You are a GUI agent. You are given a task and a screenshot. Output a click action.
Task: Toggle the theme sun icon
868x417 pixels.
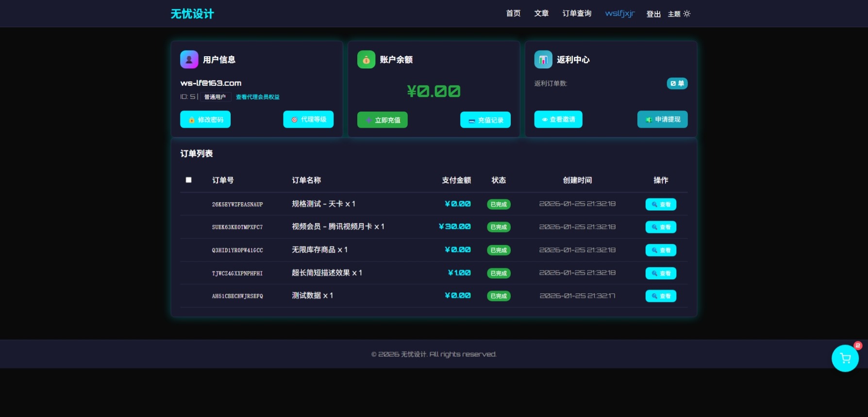coord(687,14)
